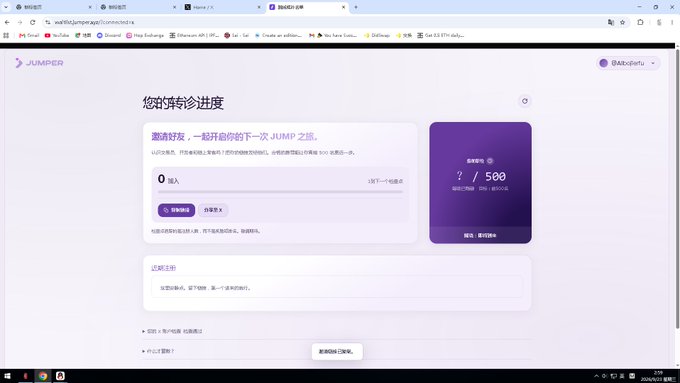Click the Chrome icon in taskbar
Image resolution: width=680 pixels, height=383 pixels.
pos(43,376)
